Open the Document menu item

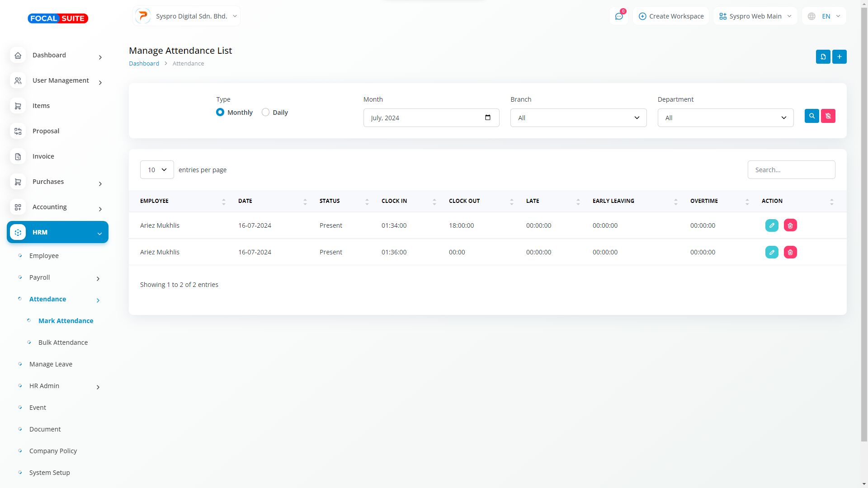coord(45,429)
